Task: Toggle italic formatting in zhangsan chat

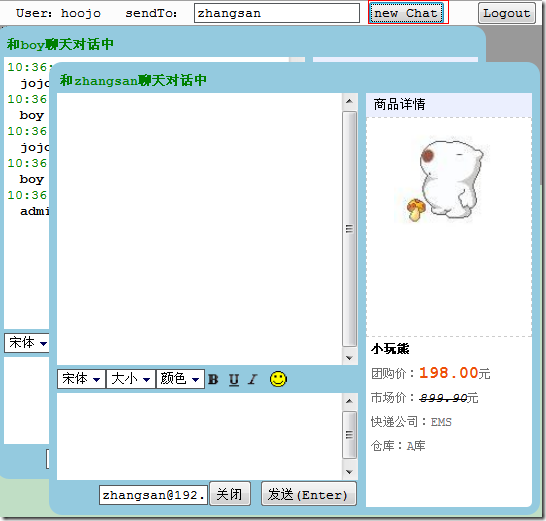Action: pyautogui.click(x=253, y=379)
